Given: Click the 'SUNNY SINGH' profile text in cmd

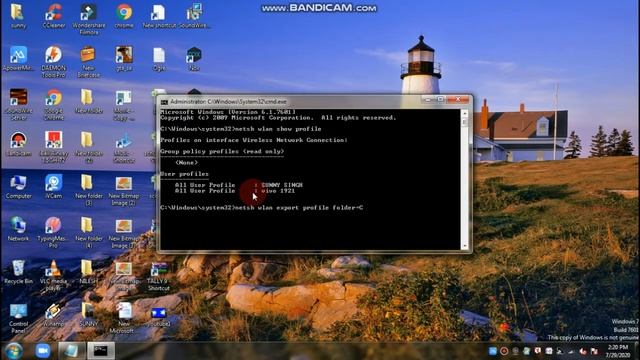Looking at the screenshot, I should tap(282, 185).
